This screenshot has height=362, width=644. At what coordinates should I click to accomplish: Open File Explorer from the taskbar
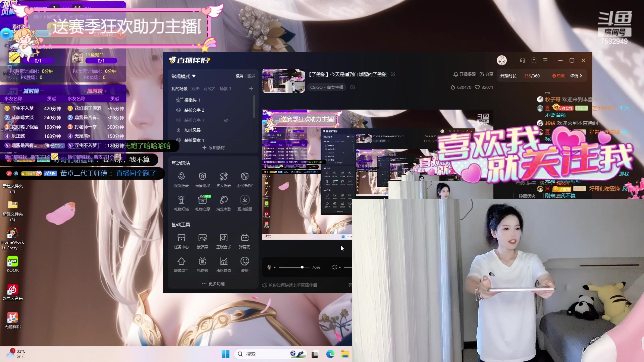click(x=345, y=354)
